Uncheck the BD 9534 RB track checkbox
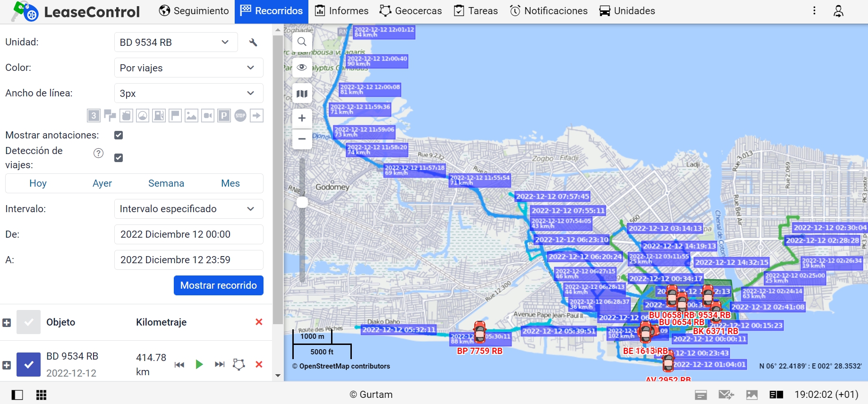 28,365
